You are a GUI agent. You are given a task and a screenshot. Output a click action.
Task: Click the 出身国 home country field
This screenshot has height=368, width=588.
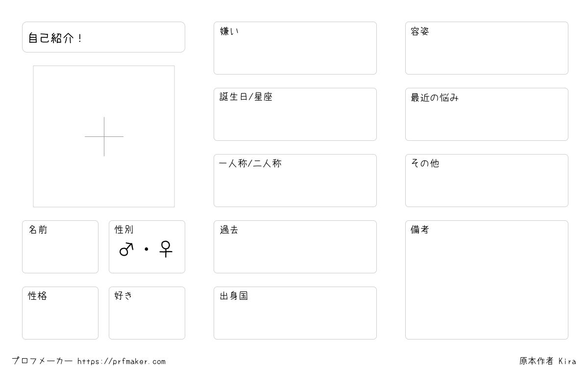coord(295,313)
